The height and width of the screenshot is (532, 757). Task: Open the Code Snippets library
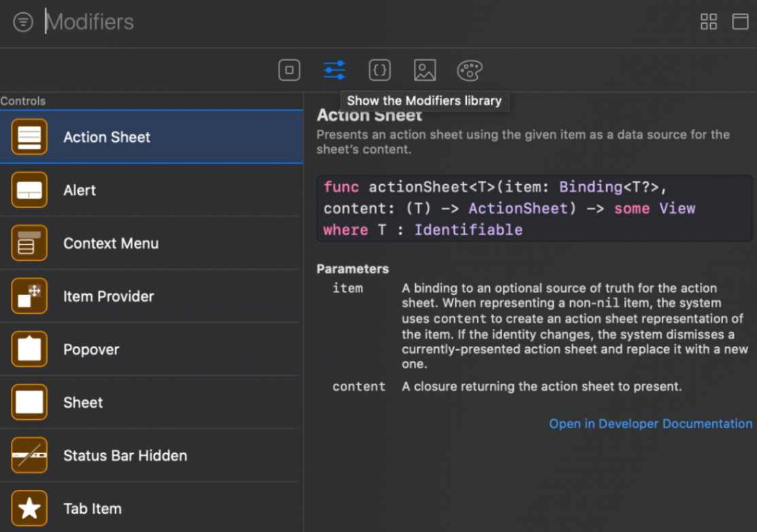tap(379, 70)
